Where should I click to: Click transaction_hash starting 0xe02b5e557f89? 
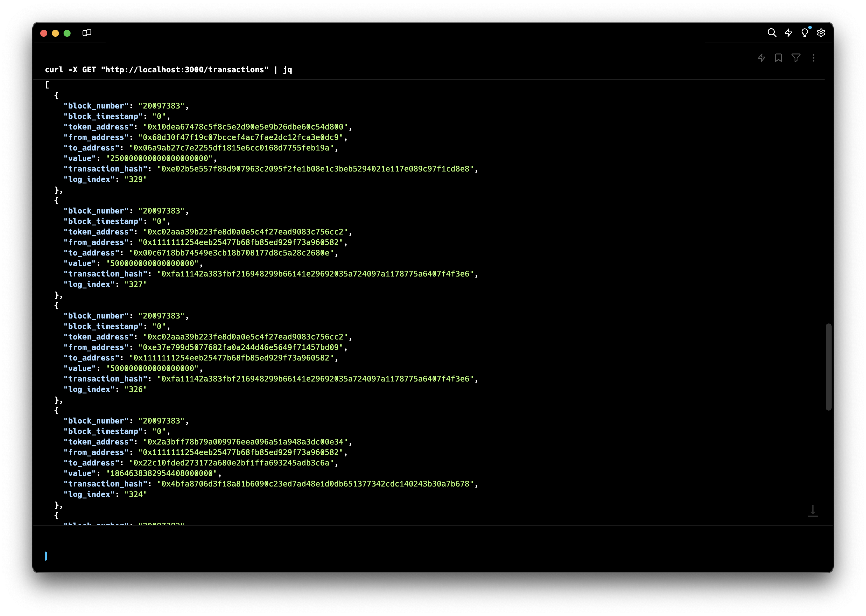click(x=315, y=169)
